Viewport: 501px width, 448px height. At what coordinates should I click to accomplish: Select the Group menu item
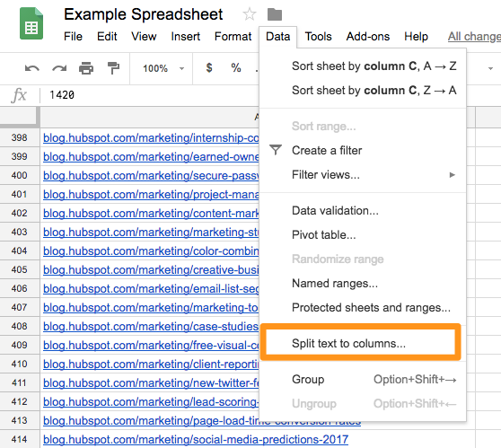(363, 379)
